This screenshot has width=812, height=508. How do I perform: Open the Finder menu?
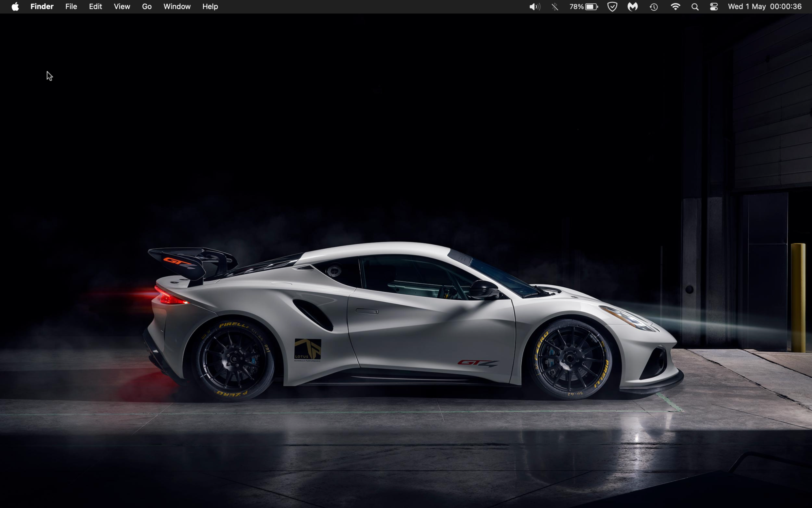tap(42, 7)
